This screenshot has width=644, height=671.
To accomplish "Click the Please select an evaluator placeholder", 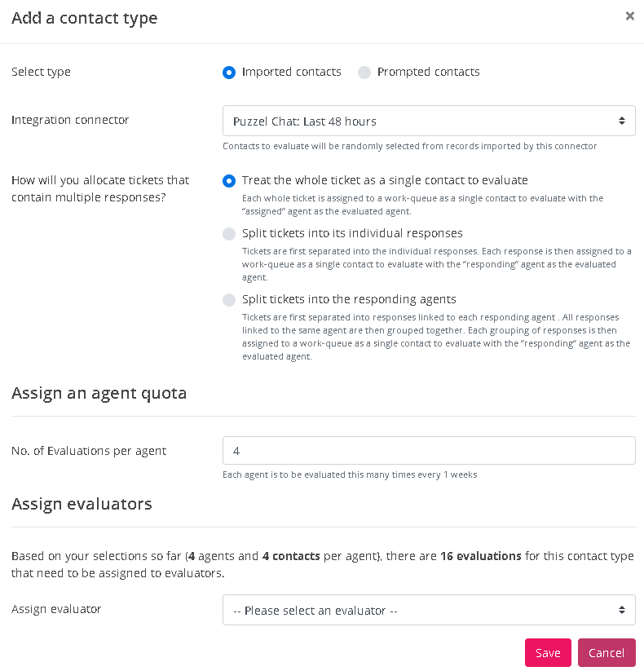I will pos(315,611).
